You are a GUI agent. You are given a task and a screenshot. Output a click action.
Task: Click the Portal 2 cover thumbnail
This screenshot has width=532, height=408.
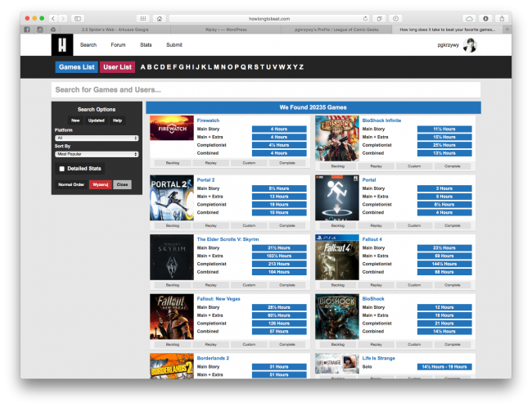pyautogui.click(x=172, y=197)
